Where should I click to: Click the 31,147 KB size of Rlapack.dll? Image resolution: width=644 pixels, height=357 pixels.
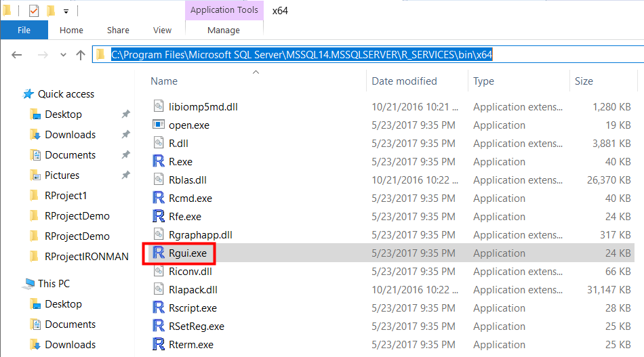click(x=609, y=290)
